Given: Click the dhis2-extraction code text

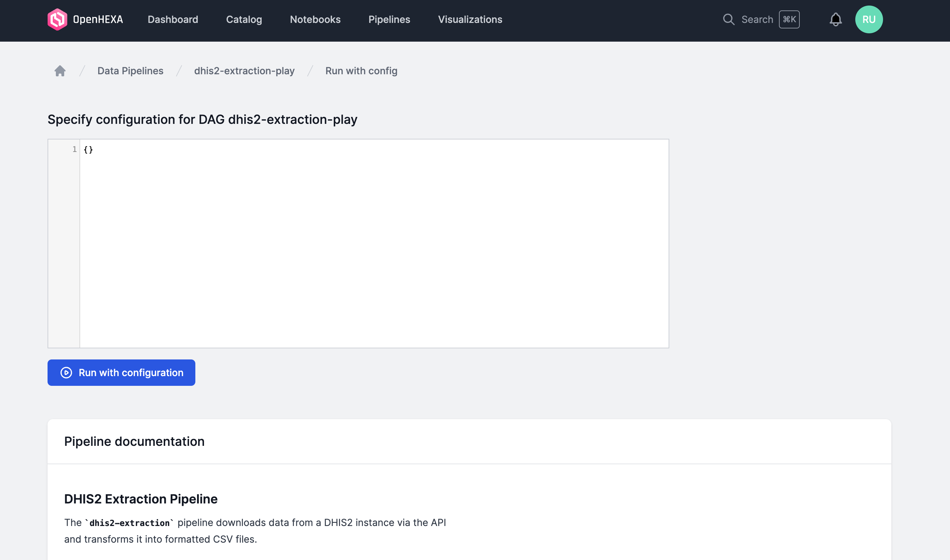Looking at the screenshot, I should [x=129, y=523].
